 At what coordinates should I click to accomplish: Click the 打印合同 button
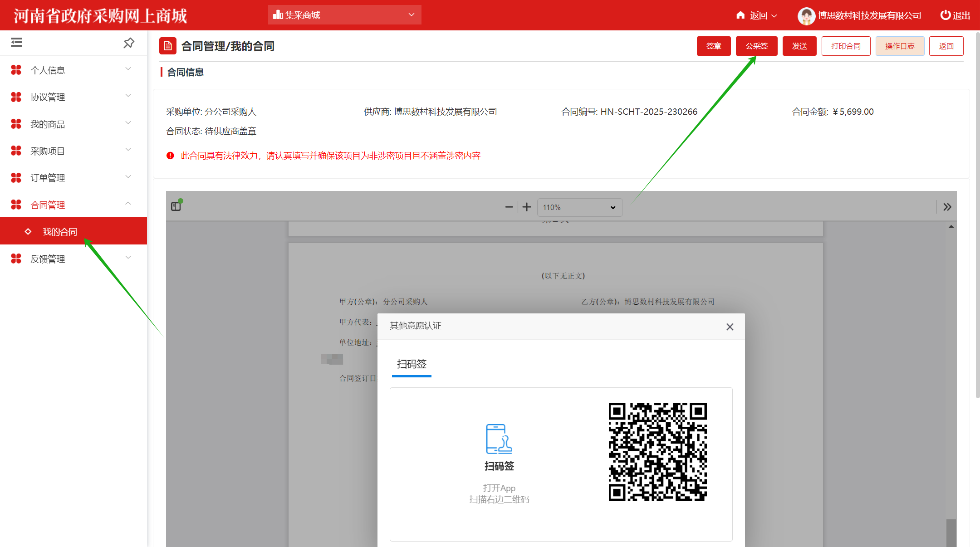pos(846,46)
